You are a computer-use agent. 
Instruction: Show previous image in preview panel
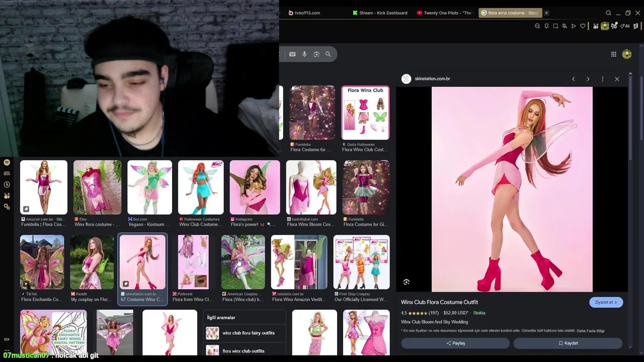pyautogui.click(x=573, y=79)
